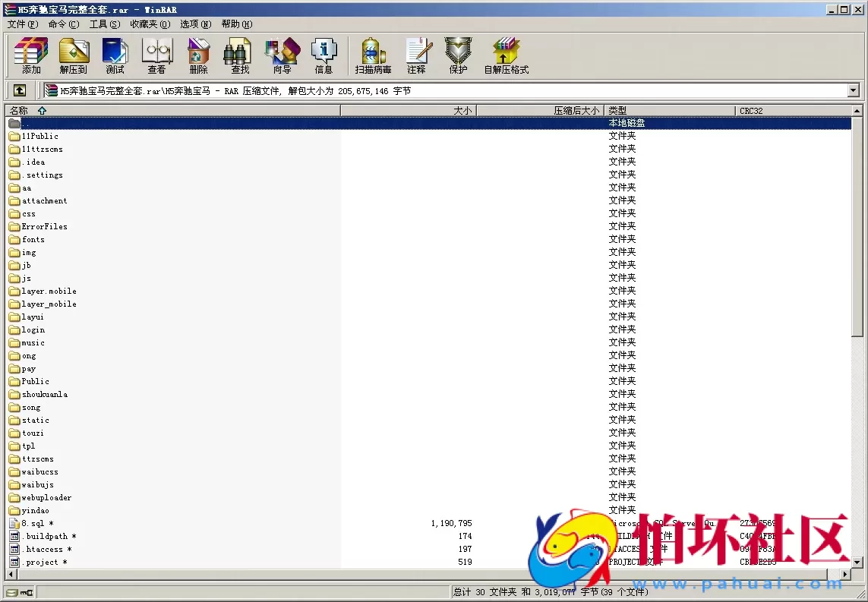This screenshot has height=602, width=868.
Task: Select the webuploader folder
Action: tap(46, 498)
